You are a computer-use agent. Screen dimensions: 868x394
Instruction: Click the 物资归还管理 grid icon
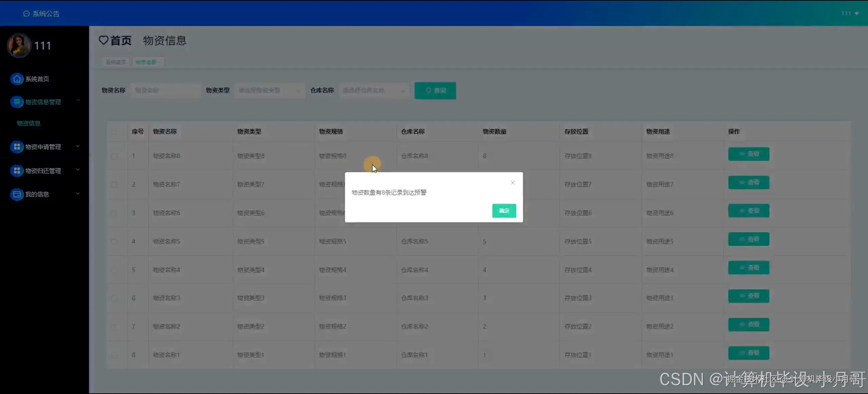pyautogui.click(x=17, y=170)
